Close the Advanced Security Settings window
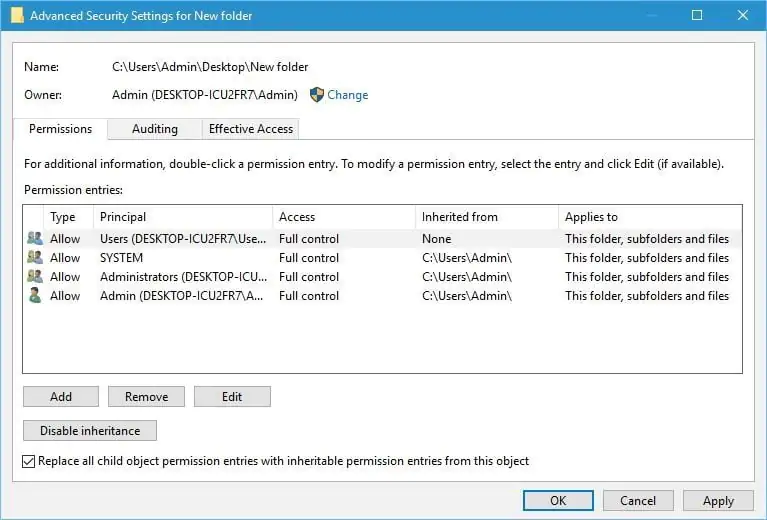The height and width of the screenshot is (520, 767). coord(742,16)
